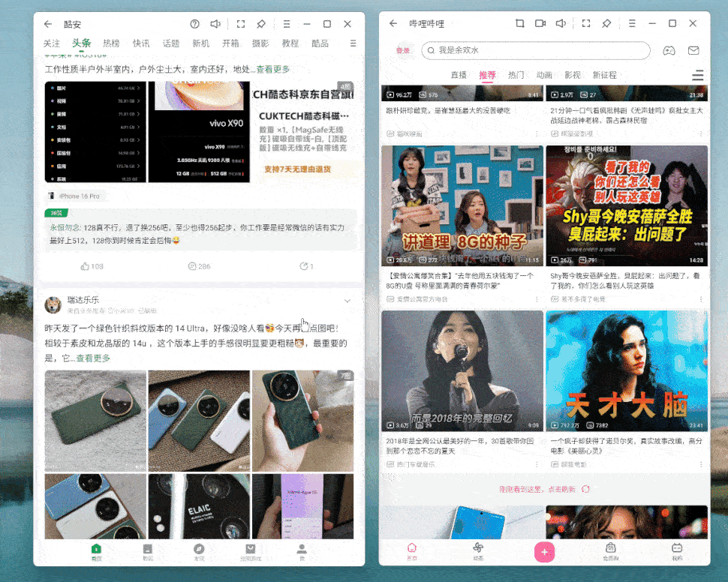Open Bilibili game center controller icon
The image size is (728, 582).
[668, 50]
